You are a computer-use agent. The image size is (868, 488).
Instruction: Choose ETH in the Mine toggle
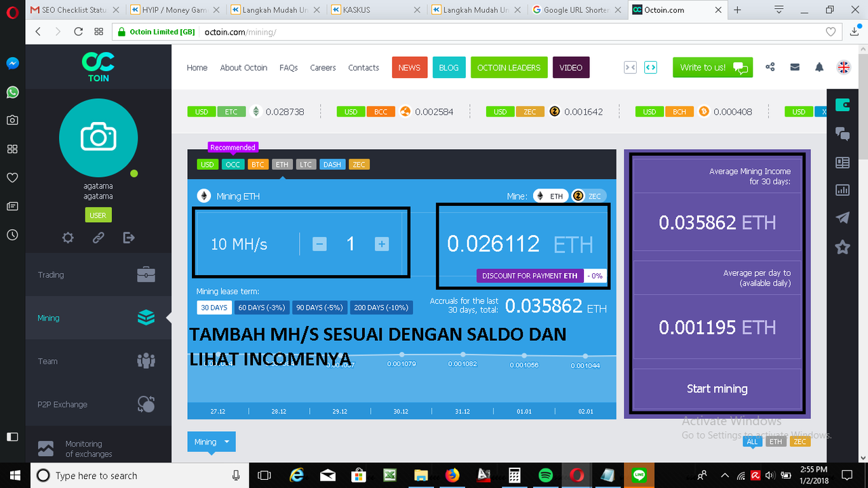(550, 196)
